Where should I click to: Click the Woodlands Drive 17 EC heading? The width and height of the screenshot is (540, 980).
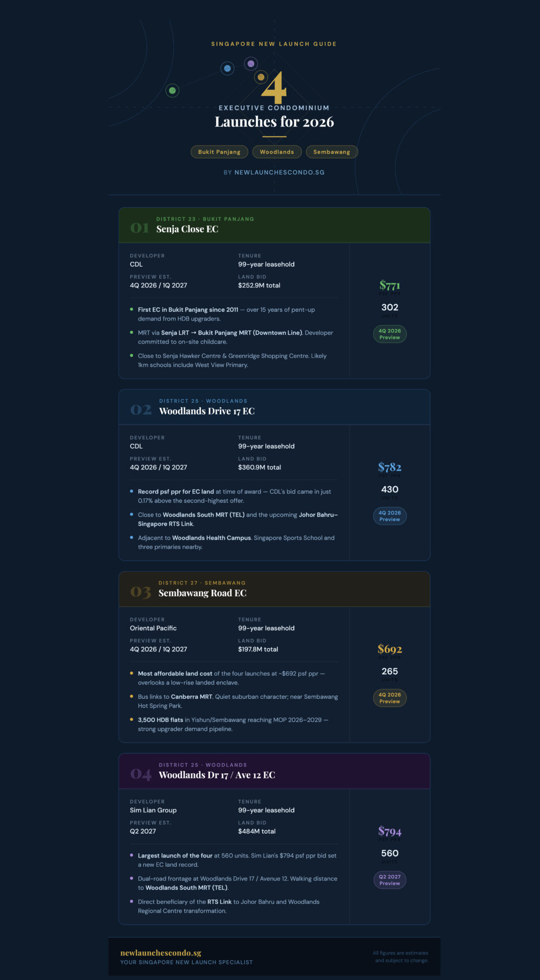(x=207, y=411)
